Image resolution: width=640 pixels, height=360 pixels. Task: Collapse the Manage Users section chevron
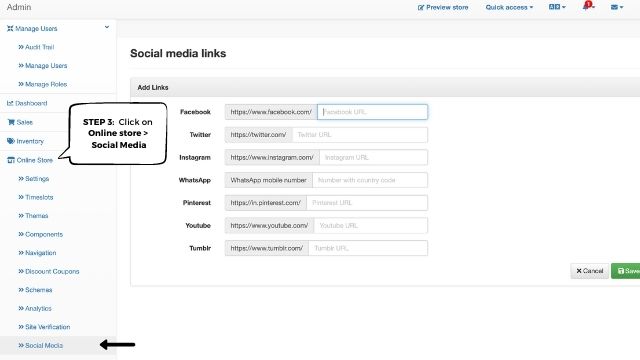coord(107,27)
